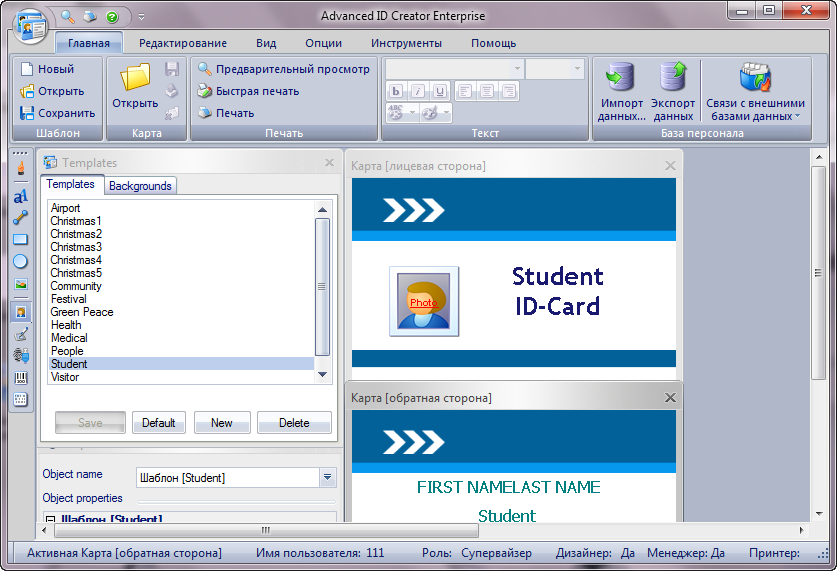
Task: Activate the photo placeholder tool
Action: [x=20, y=311]
